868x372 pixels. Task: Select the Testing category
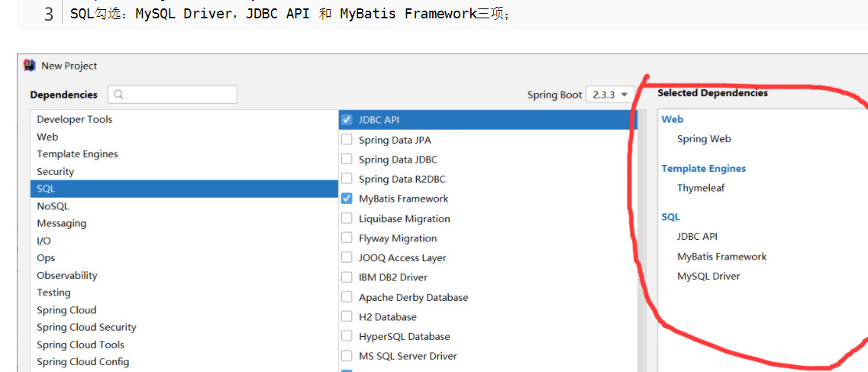pos(184,293)
